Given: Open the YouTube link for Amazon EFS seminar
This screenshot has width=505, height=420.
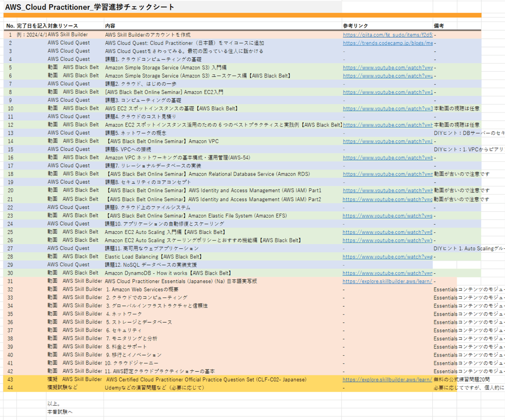Looking at the screenshot, I should click(x=388, y=216).
